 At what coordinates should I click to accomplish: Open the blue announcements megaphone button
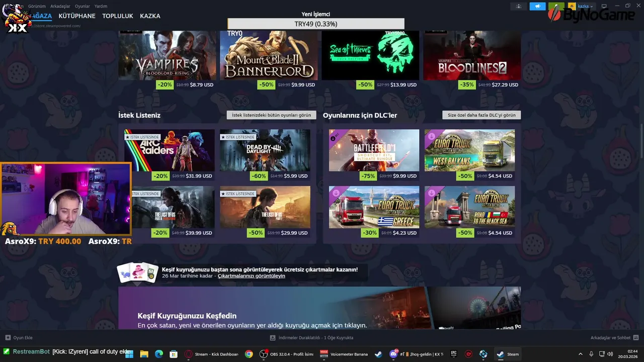(x=537, y=6)
